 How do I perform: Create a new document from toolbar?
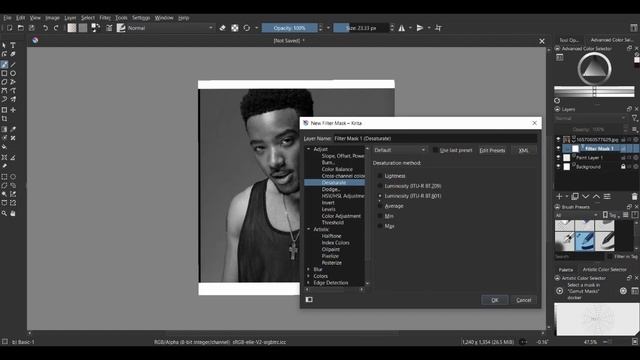[9, 28]
